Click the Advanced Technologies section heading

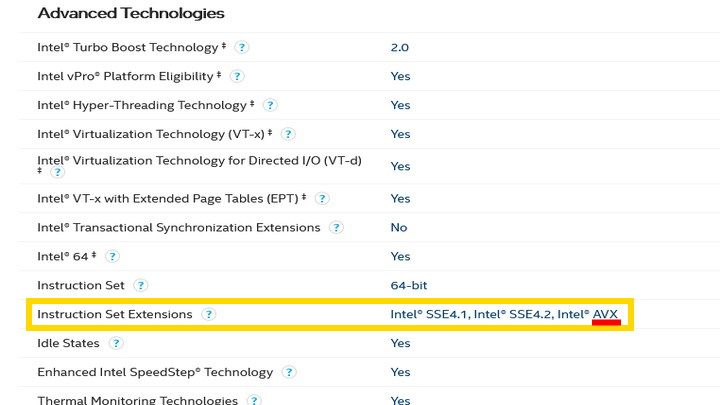point(131,14)
